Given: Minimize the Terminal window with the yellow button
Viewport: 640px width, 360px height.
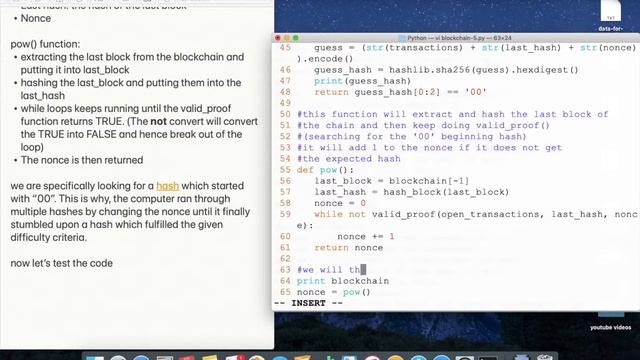Looking at the screenshot, I should [x=287, y=38].
